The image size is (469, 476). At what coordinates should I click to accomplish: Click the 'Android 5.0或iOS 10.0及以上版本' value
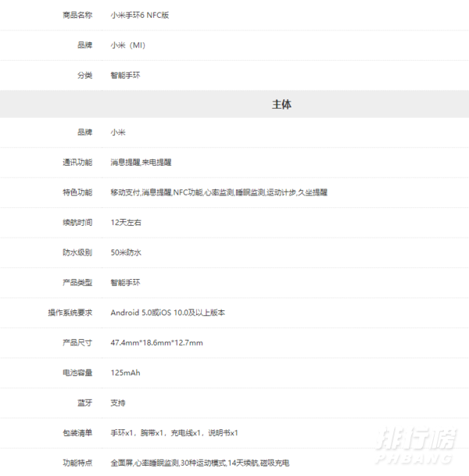(x=168, y=313)
